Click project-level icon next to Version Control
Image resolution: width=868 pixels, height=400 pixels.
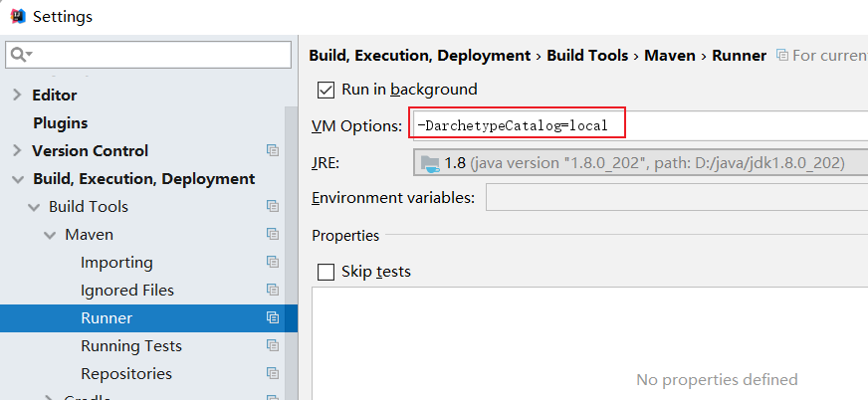[x=273, y=150]
